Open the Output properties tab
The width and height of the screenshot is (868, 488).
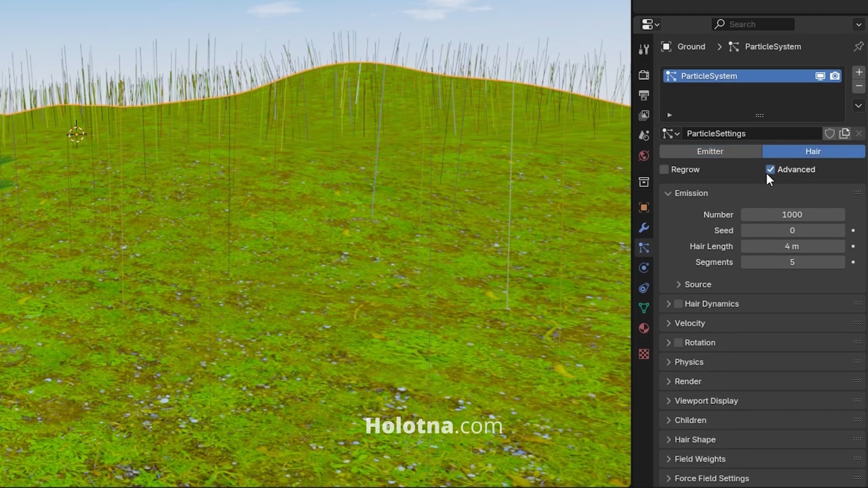(x=644, y=95)
